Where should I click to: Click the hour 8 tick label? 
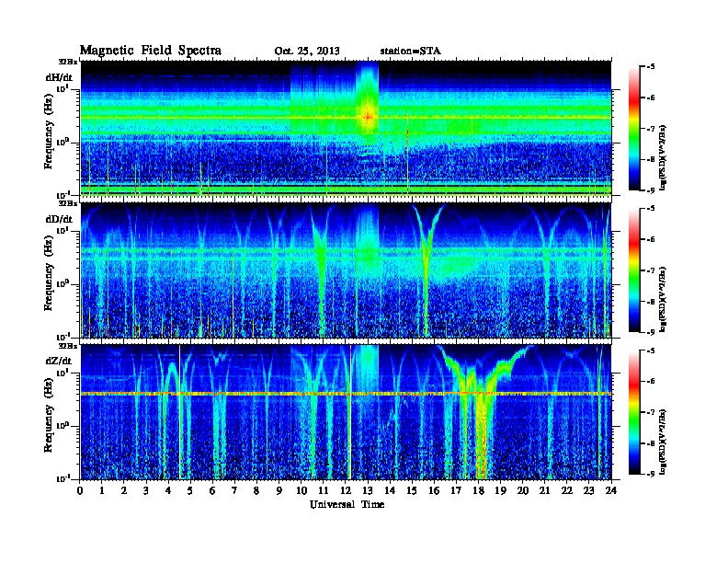coord(257,490)
